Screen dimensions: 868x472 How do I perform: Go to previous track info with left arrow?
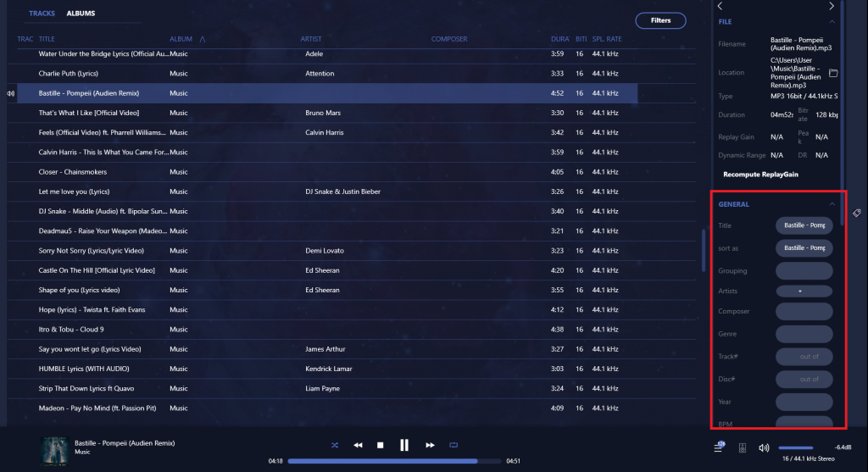click(721, 6)
